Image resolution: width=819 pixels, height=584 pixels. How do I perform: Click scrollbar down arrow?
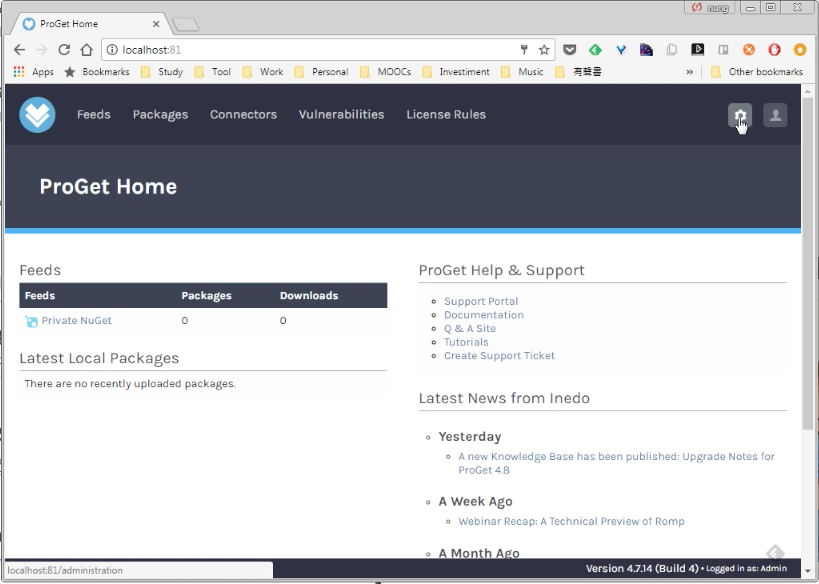click(808, 571)
